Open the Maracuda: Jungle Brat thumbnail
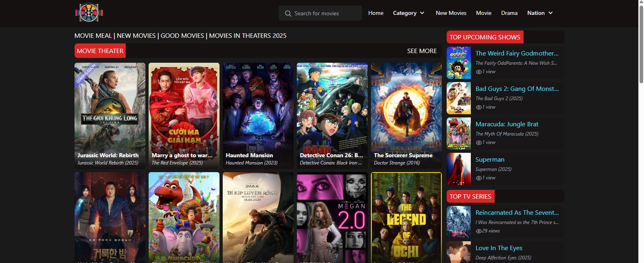The image size is (644, 263). [x=459, y=134]
